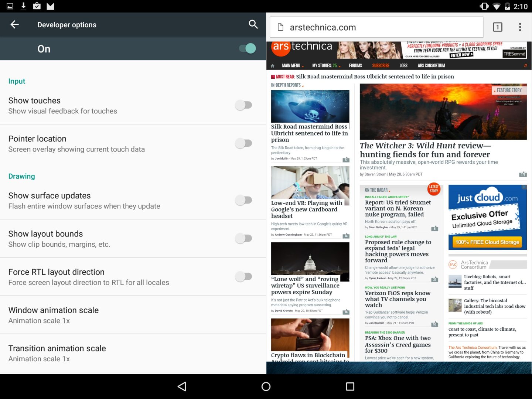This screenshot has width=532, height=399.
Task: Open The Witcher 3 review article
Action: tap(425, 150)
